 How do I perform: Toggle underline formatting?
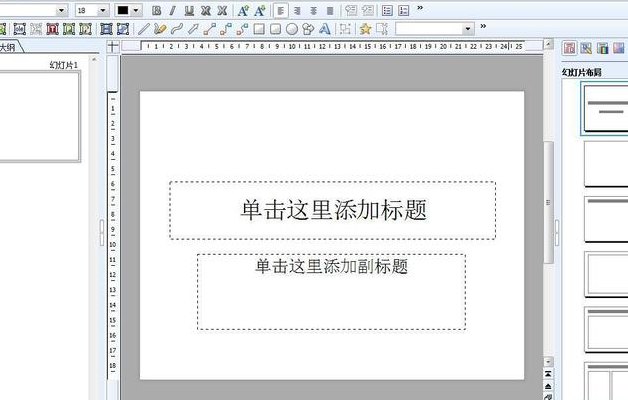click(x=189, y=11)
